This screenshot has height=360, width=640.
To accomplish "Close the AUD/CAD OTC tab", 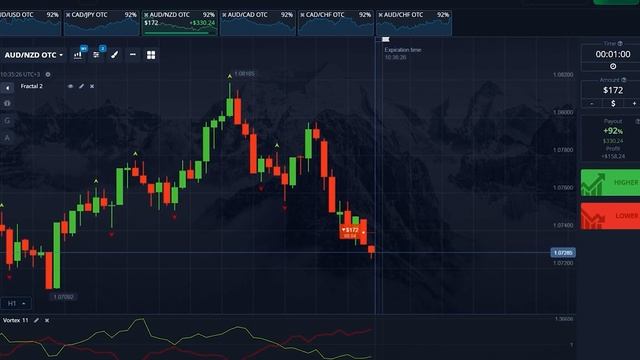I will click(x=224, y=15).
